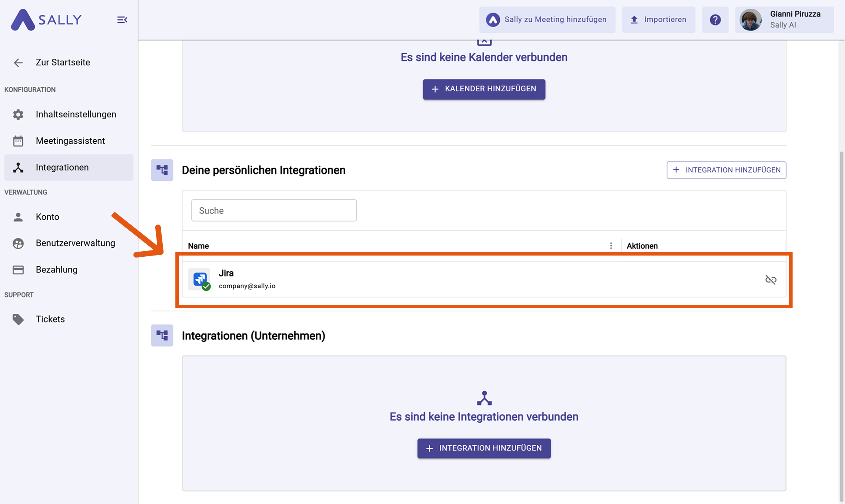The height and width of the screenshot is (504, 845).
Task: Open Benutzerverwaltung page
Action: (x=69, y=243)
